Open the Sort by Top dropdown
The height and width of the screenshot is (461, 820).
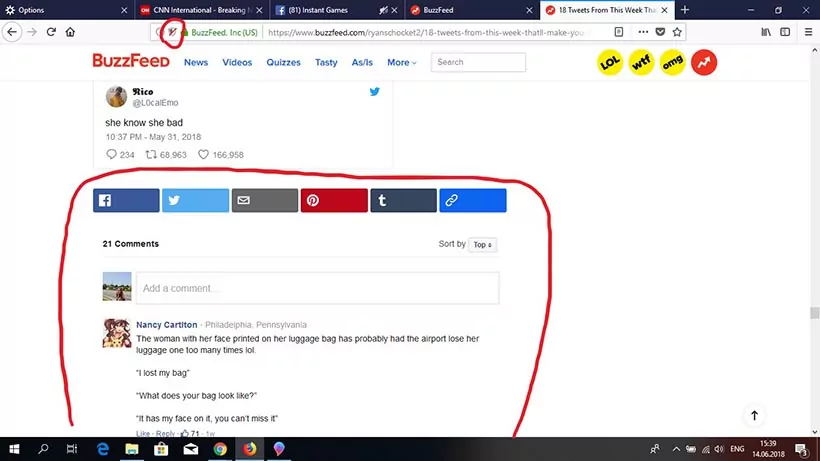tap(482, 245)
